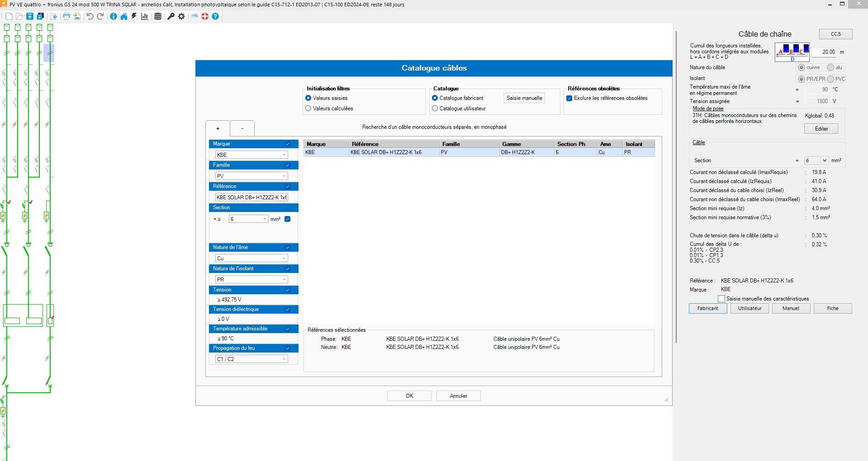The width and height of the screenshot is (868, 461).
Task: Click the Référence column header
Action: (394, 144)
